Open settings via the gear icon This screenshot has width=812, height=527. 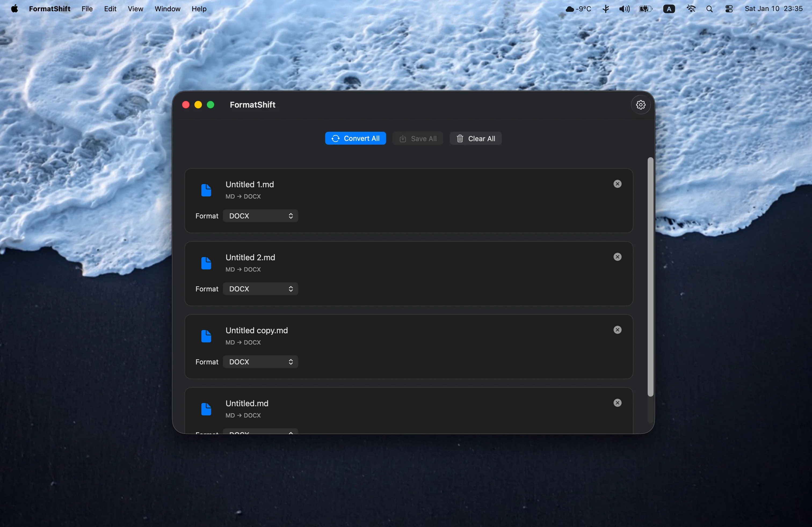(x=640, y=105)
